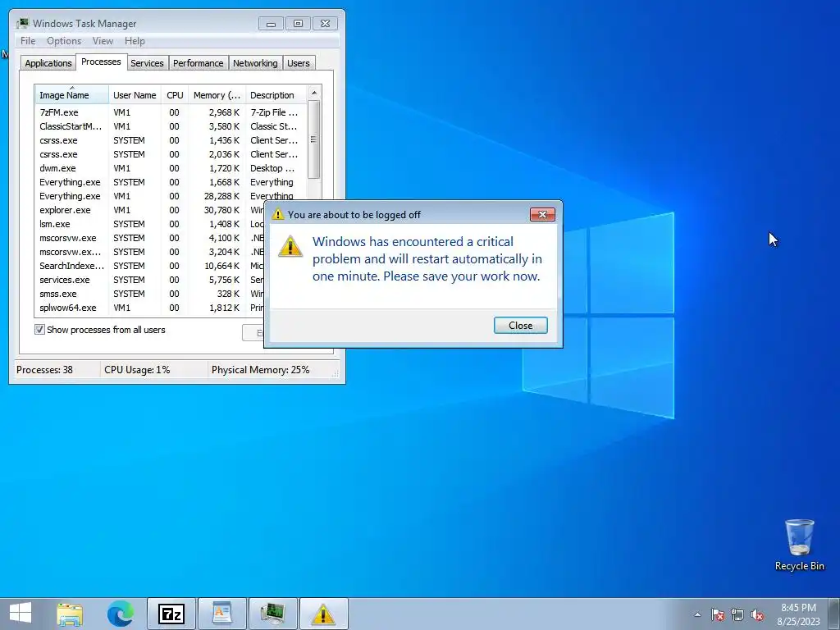Click the 30,780 K memory value
The height and width of the screenshot is (630, 840).
tap(221, 210)
